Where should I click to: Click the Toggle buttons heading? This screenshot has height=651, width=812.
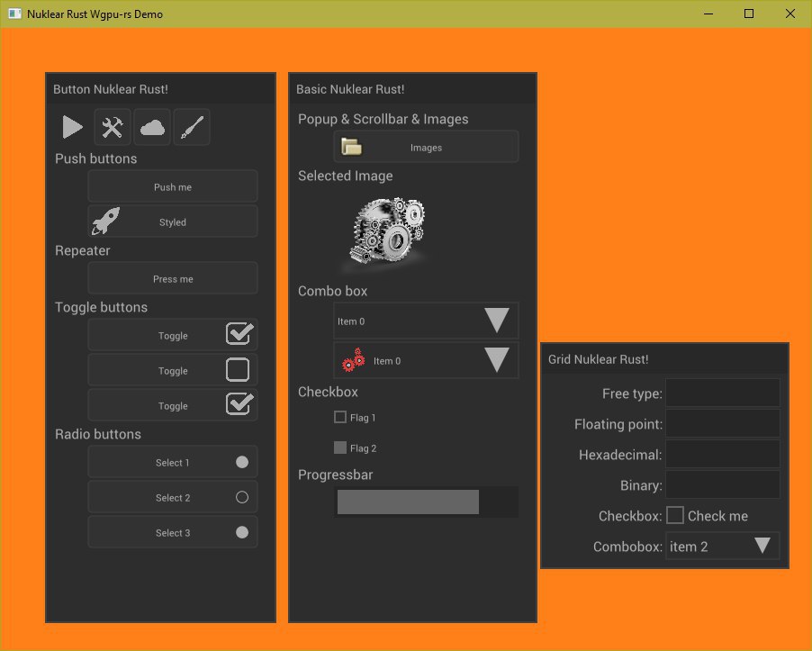[x=101, y=307]
